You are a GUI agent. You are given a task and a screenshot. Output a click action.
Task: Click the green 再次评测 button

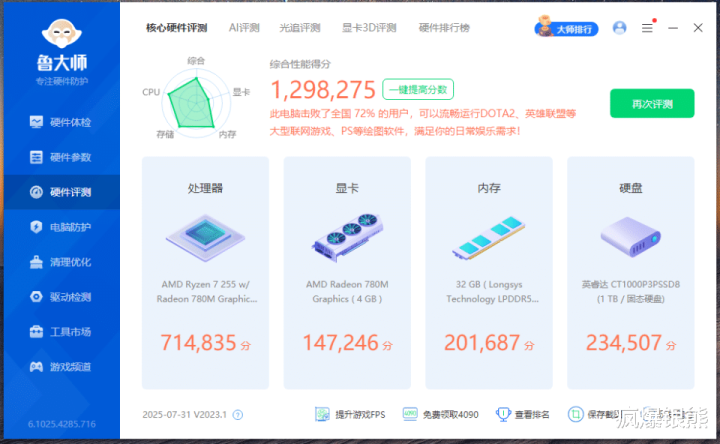pyautogui.click(x=652, y=104)
